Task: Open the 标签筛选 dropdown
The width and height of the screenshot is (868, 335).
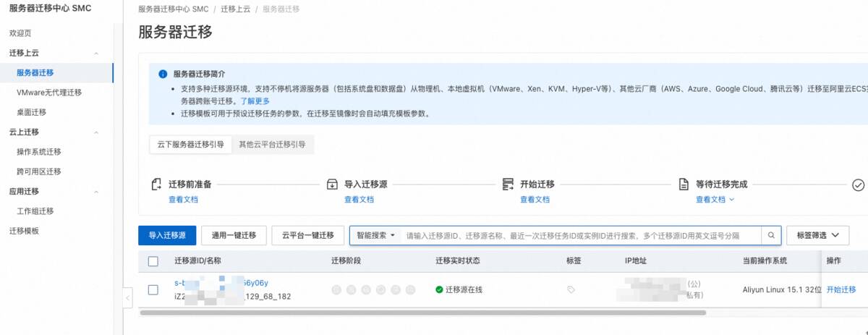Action: coord(817,235)
